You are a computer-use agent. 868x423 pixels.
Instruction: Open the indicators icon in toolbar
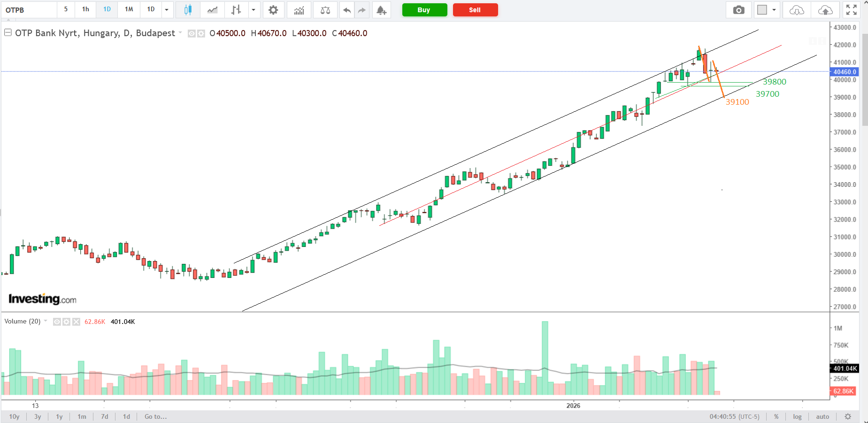299,10
